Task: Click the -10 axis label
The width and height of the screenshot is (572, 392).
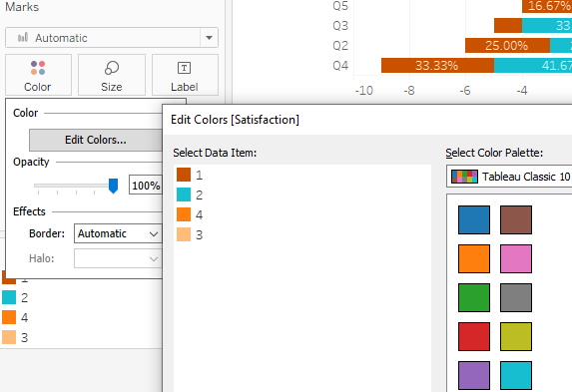Action: click(x=364, y=91)
